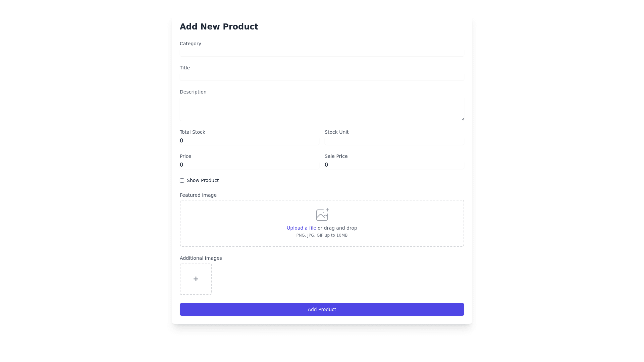Click the PNG, JPG, GIF size hint

pos(322,235)
